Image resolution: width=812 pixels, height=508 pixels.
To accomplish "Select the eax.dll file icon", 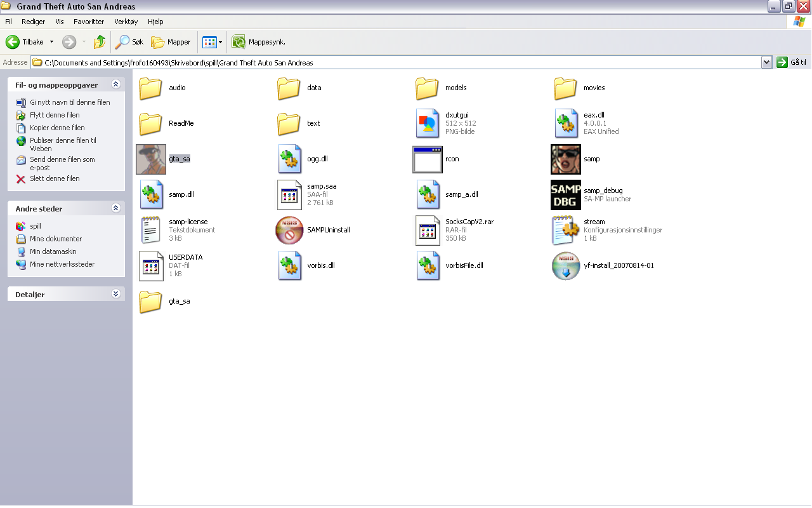I will point(565,123).
